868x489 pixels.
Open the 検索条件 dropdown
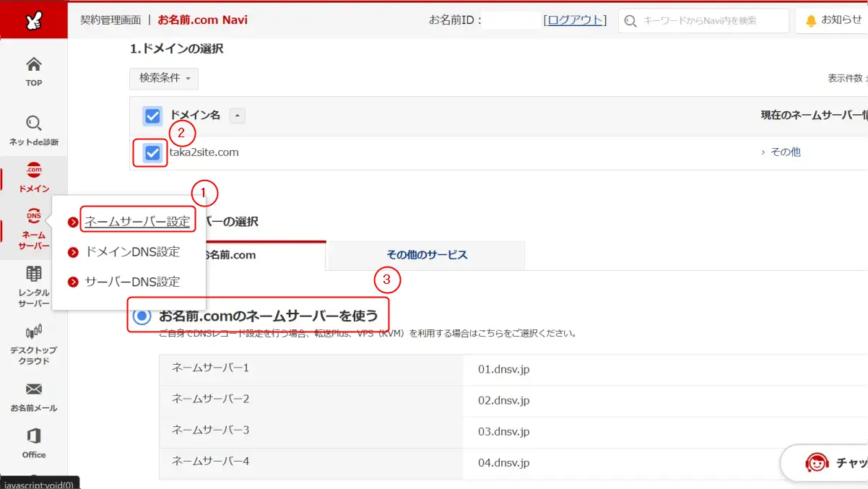pos(164,78)
